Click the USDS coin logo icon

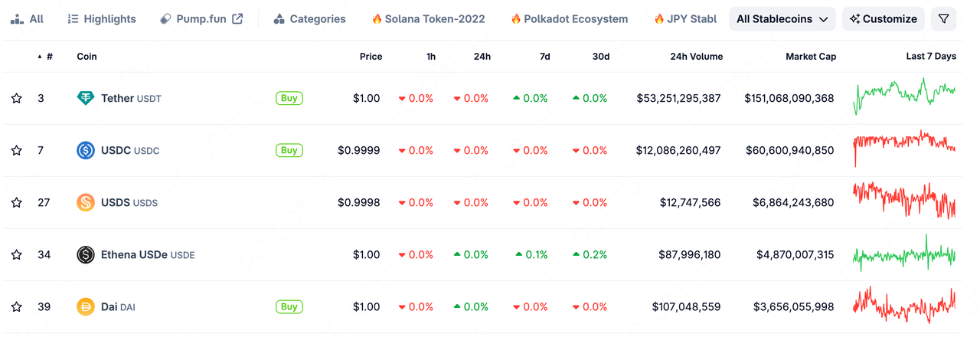tap(86, 202)
